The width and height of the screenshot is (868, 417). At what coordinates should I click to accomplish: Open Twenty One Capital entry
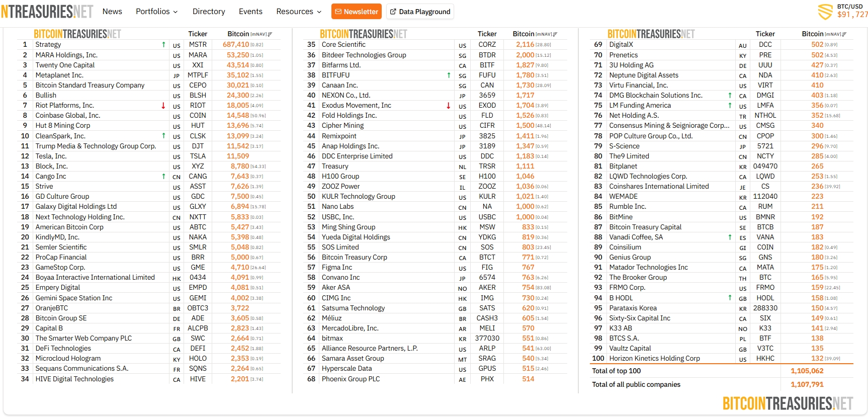click(x=65, y=65)
